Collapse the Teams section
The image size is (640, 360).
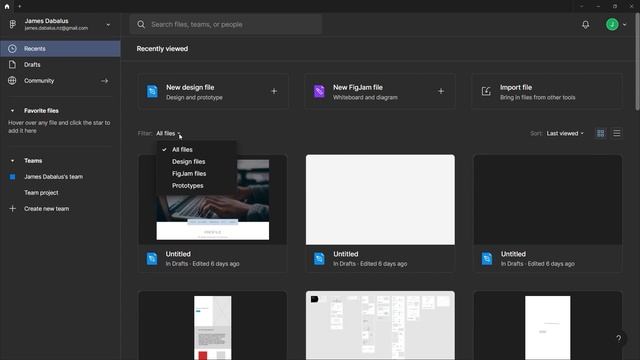pyautogui.click(x=12, y=161)
